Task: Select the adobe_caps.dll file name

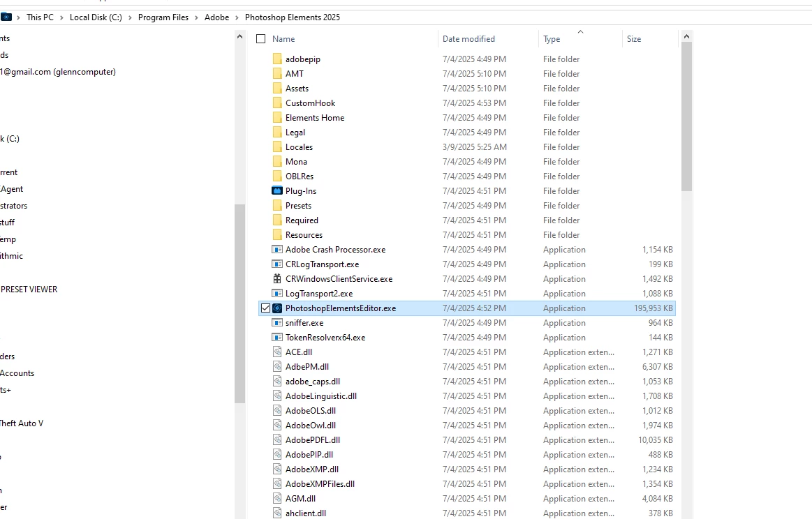Action: coord(313,382)
